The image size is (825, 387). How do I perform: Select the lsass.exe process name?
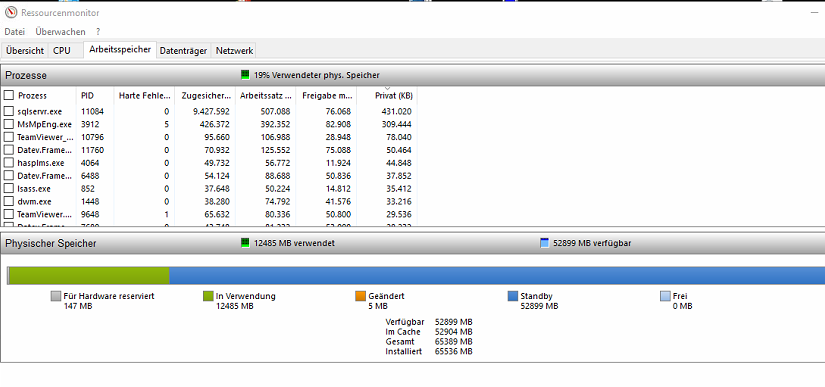tap(34, 188)
